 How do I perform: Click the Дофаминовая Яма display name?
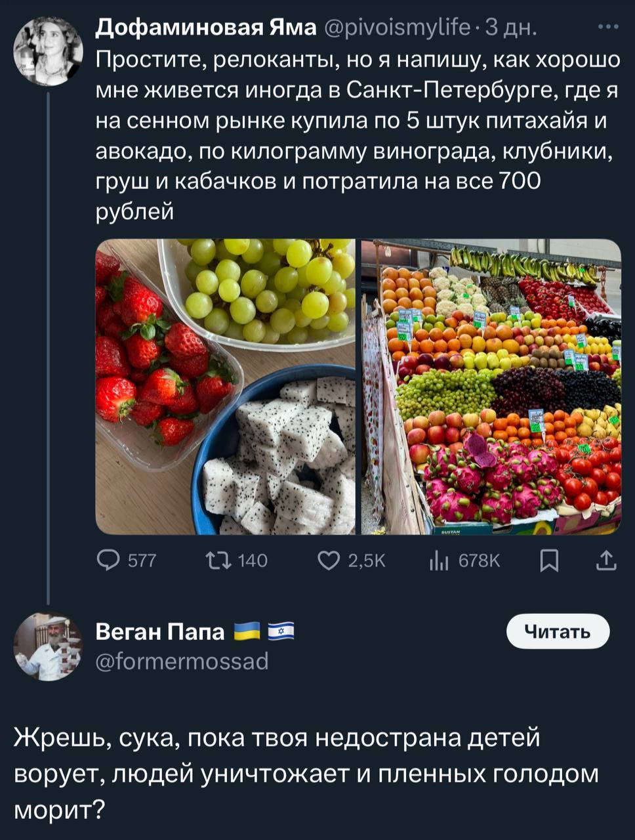tap(205, 28)
